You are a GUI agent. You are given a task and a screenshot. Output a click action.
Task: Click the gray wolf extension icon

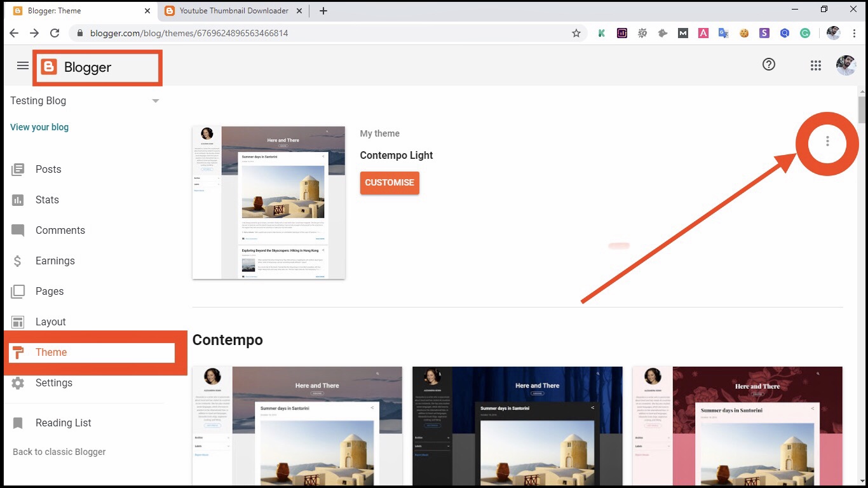coord(663,33)
